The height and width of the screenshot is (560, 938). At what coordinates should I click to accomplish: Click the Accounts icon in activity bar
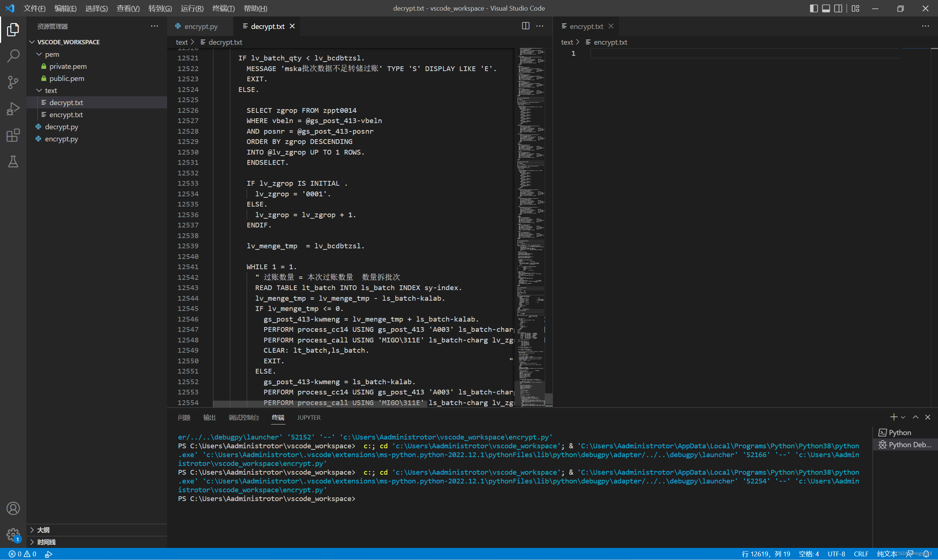(13, 508)
